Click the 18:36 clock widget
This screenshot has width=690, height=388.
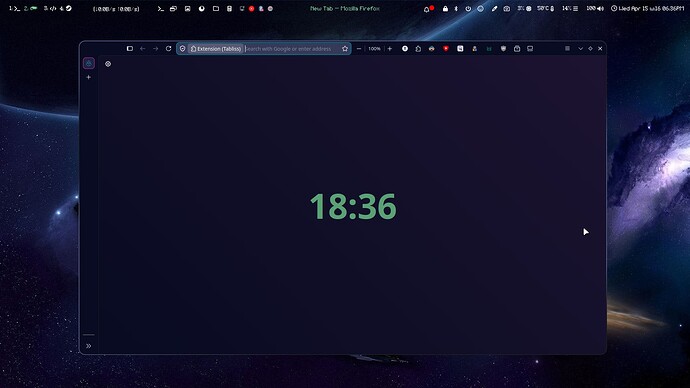tap(353, 206)
